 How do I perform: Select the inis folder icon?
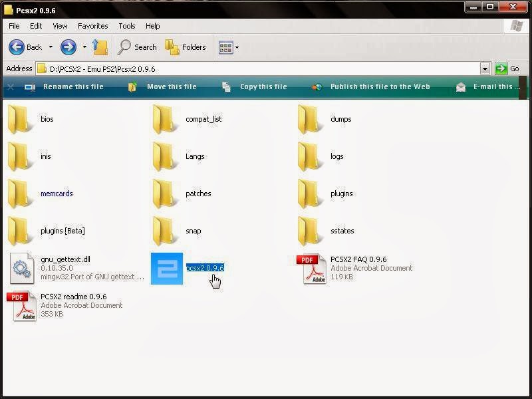coord(20,156)
